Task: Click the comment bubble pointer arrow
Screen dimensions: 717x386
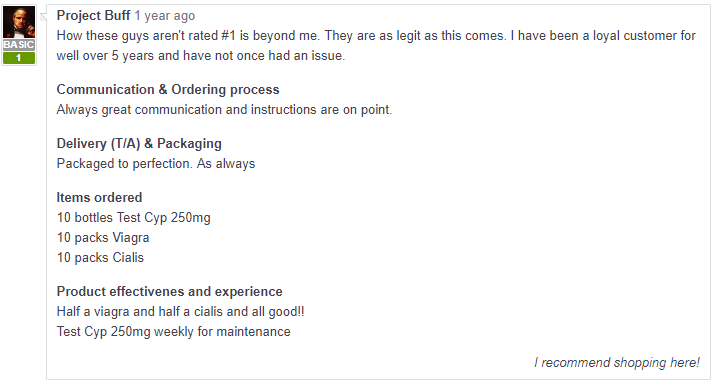Action: pos(43,17)
